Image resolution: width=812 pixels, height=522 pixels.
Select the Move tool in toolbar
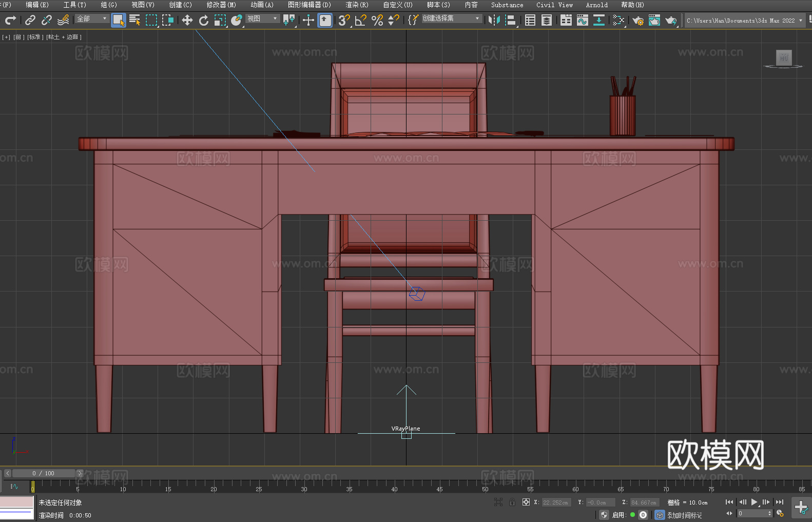pos(187,20)
